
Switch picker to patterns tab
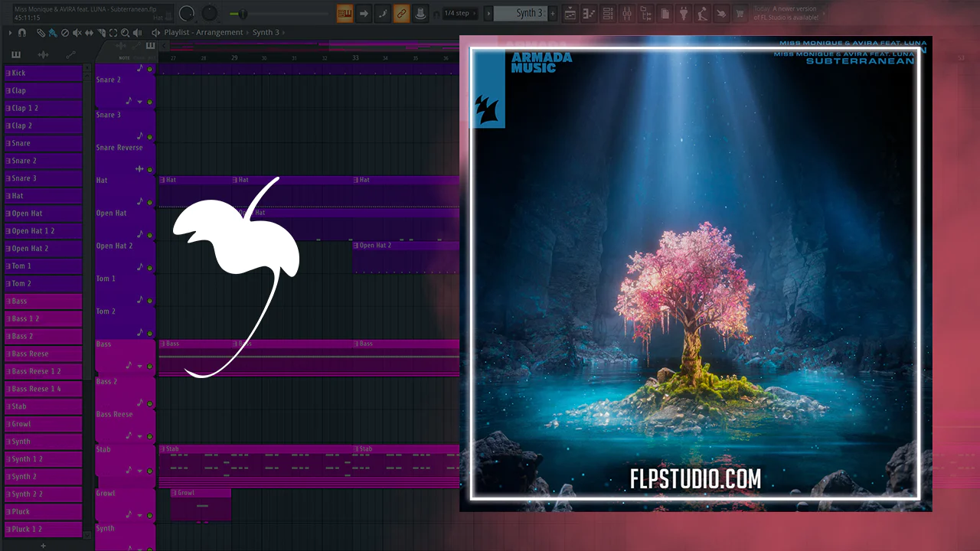pyautogui.click(x=16, y=54)
